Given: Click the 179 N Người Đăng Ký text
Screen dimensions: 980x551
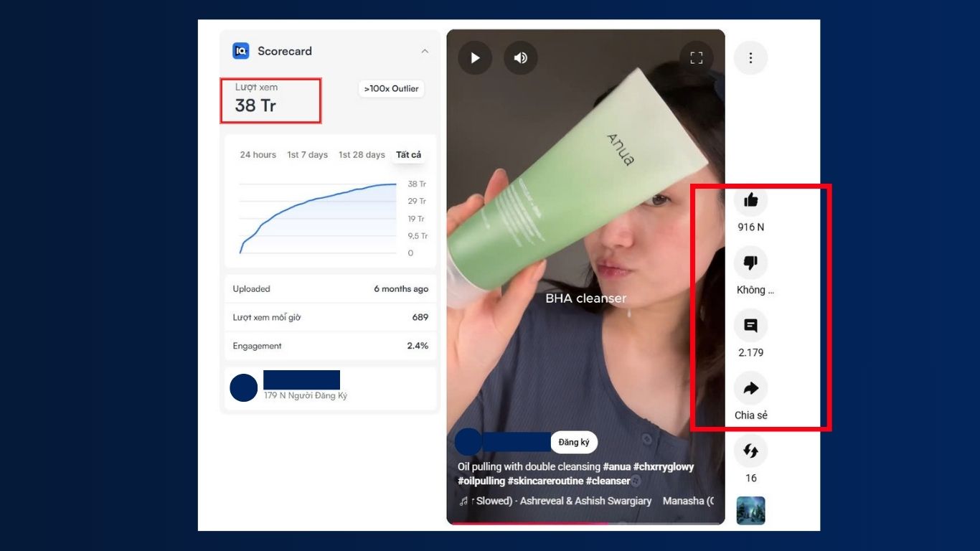Looking at the screenshot, I should (306, 395).
